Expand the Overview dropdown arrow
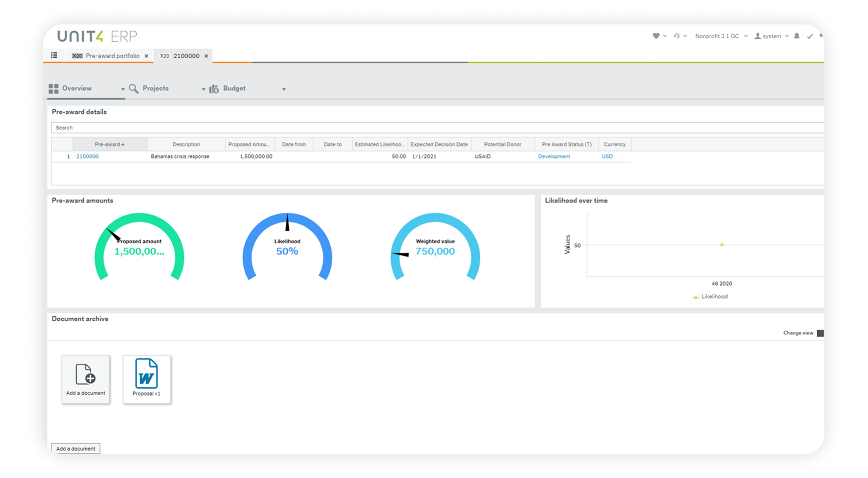Screen dimensions: 868x478 [x=122, y=89]
